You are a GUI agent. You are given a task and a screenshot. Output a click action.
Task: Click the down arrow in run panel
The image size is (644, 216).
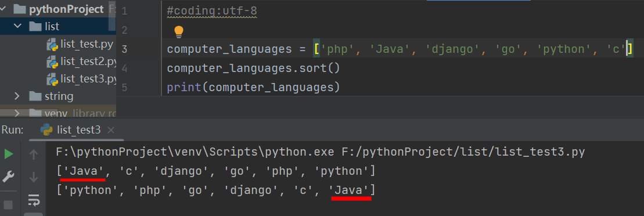coord(34,177)
